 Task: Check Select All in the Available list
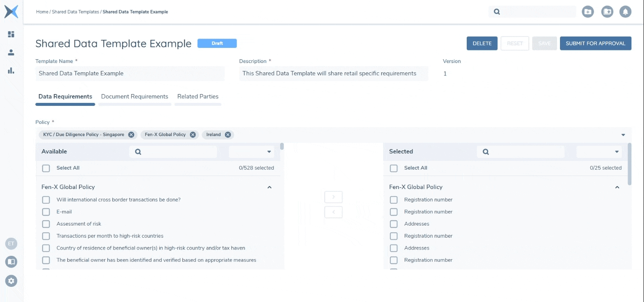click(46, 168)
